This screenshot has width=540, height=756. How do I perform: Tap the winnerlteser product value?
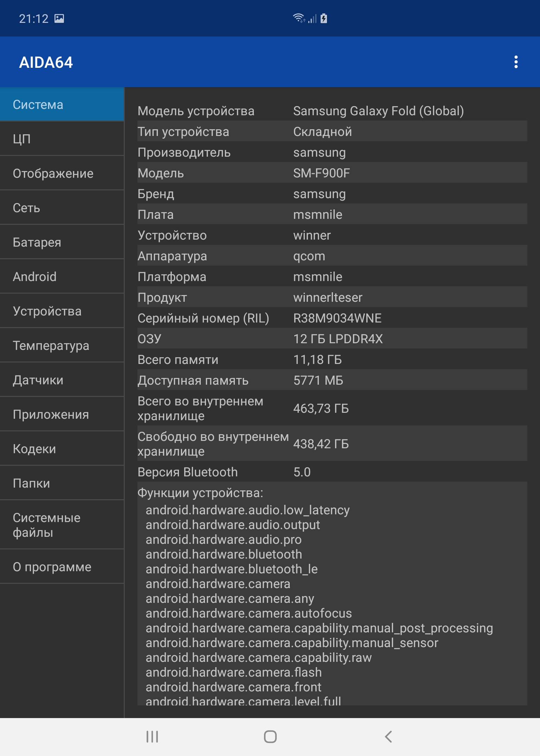click(328, 297)
